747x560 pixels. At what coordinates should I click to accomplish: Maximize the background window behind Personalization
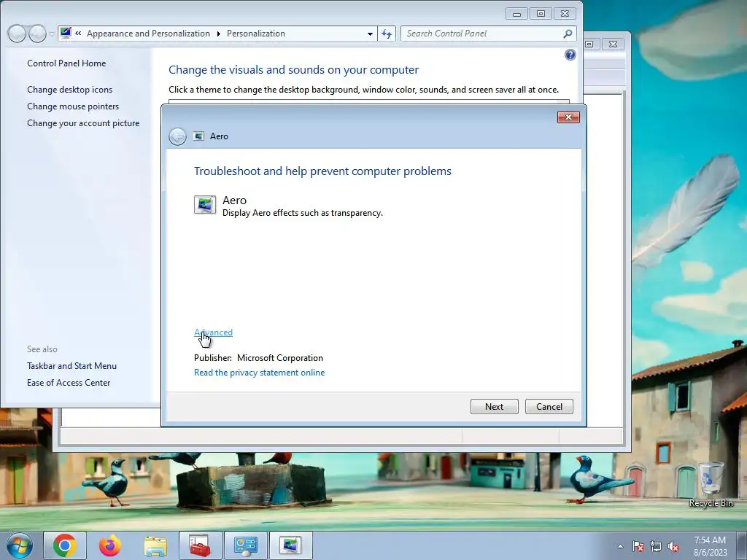coord(589,44)
